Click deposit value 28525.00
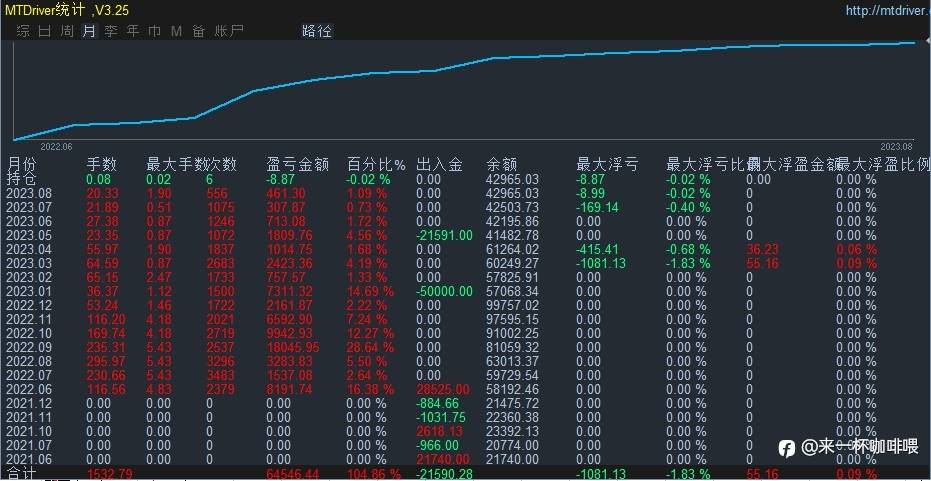 pos(443,390)
